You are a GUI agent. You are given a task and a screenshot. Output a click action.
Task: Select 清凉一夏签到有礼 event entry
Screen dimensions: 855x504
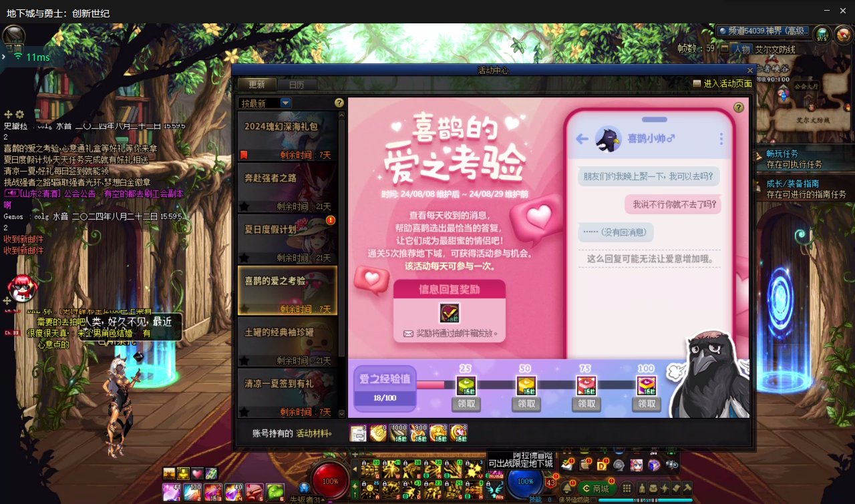tap(288, 393)
